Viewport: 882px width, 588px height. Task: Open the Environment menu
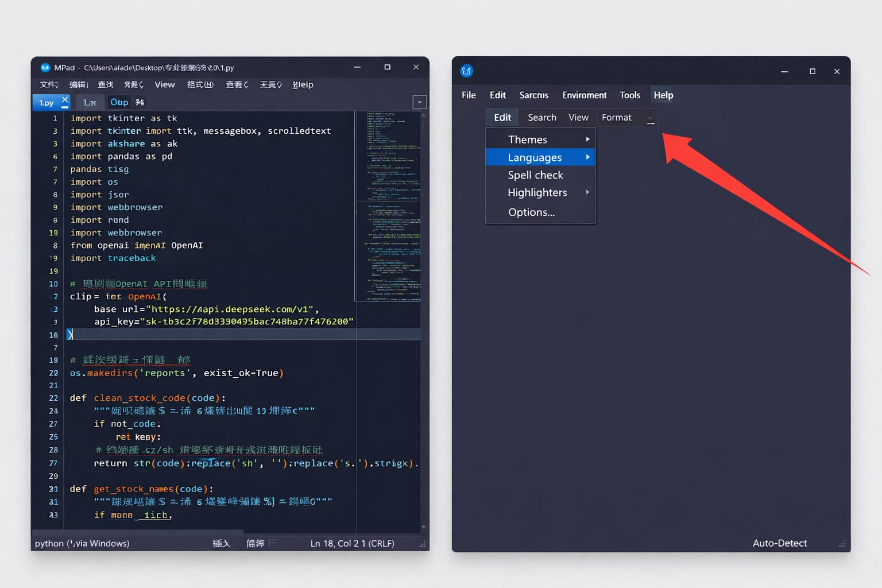584,95
